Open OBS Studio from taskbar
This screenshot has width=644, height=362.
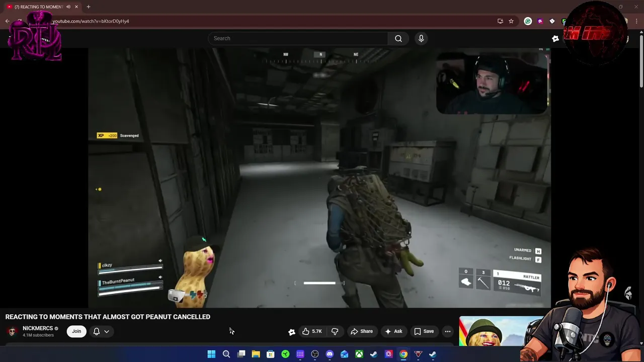point(315,354)
